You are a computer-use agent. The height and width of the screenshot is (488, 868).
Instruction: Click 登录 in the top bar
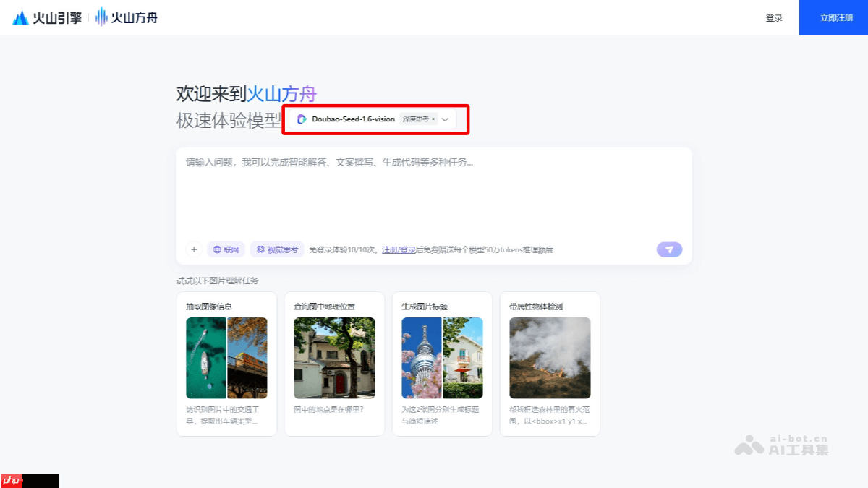(774, 17)
